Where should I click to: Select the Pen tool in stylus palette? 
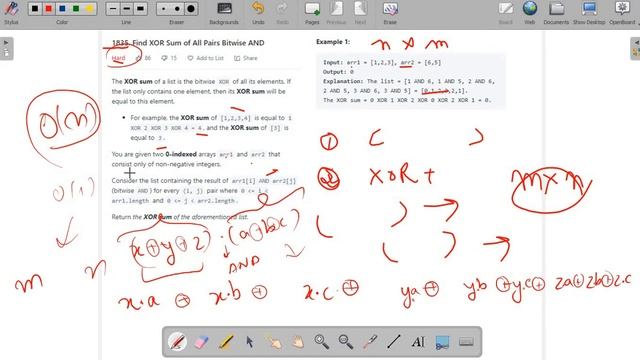178,342
